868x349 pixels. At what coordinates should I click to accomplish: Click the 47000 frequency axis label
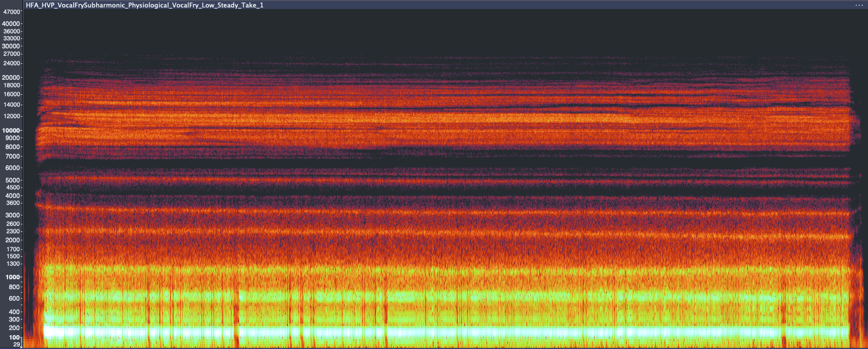click(11, 12)
